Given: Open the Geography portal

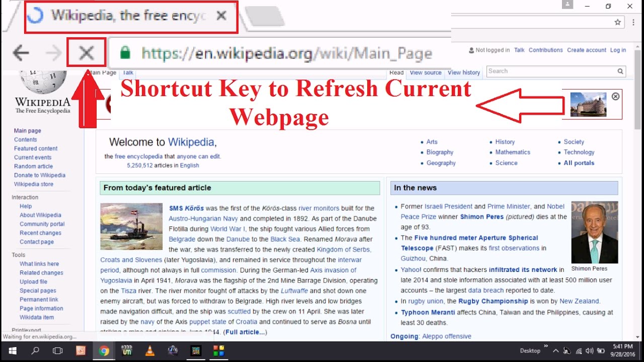Looking at the screenshot, I should (441, 163).
